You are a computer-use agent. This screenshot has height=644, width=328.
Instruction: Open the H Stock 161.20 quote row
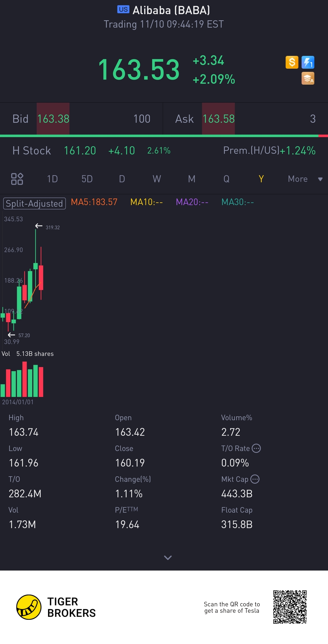[x=80, y=151]
